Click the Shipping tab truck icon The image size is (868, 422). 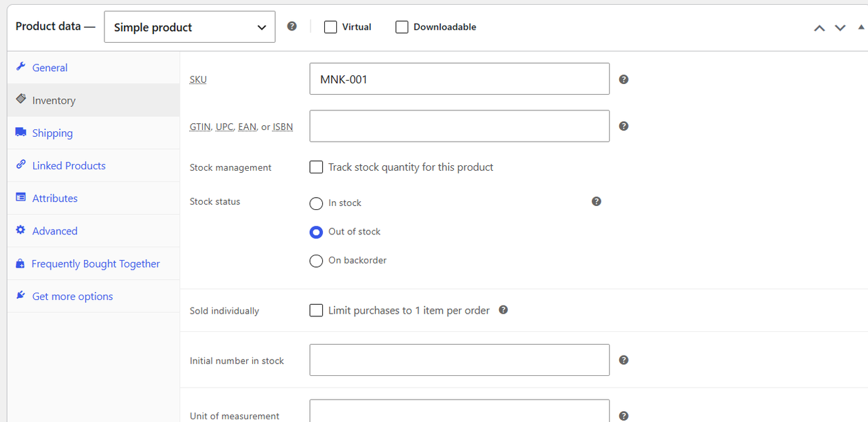tap(20, 132)
